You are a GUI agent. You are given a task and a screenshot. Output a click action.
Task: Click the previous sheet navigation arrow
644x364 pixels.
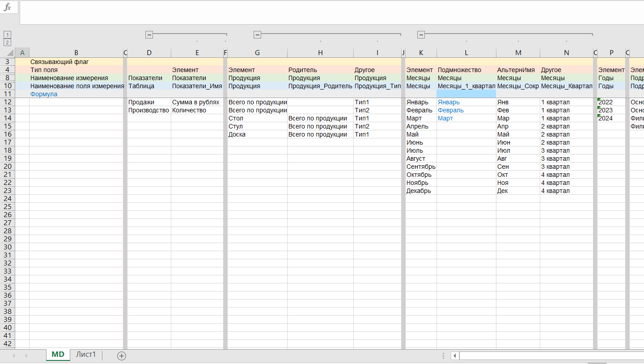tap(14, 355)
